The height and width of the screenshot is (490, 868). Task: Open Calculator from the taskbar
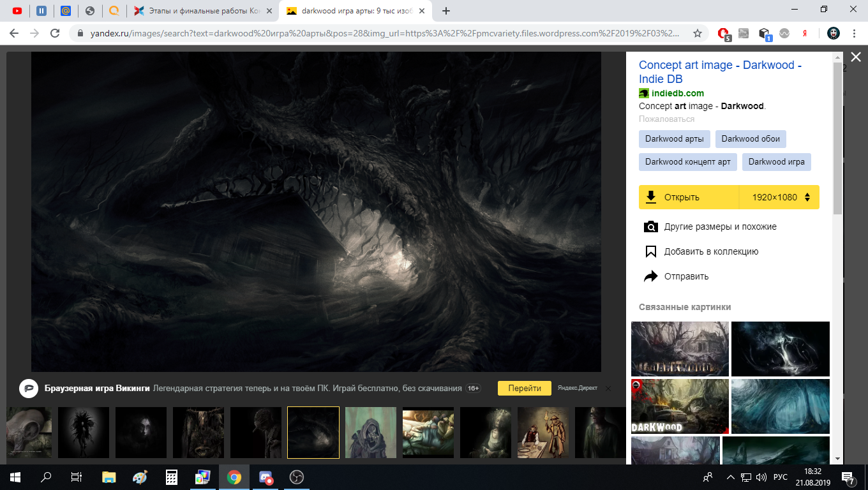(172, 477)
